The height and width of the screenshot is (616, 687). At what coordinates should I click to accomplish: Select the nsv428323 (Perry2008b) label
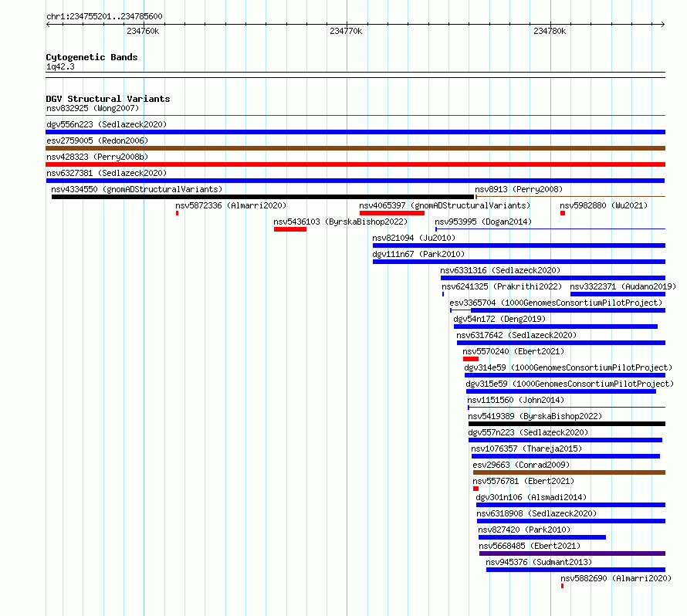click(x=97, y=157)
